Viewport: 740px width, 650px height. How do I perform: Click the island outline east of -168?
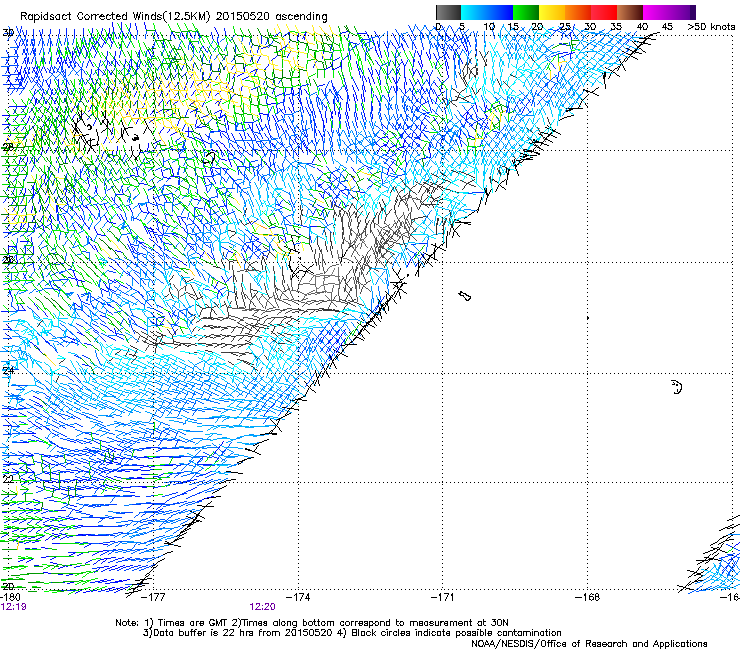pos(677,387)
